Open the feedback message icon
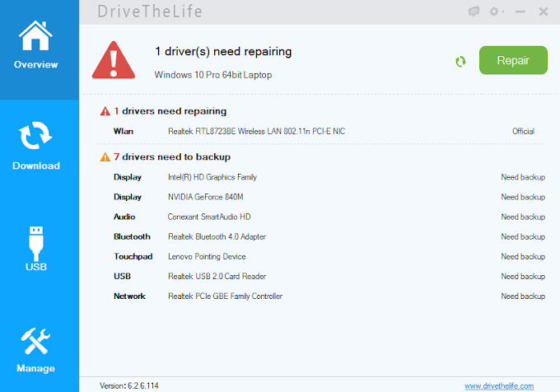The height and width of the screenshot is (392, 560). [474, 12]
